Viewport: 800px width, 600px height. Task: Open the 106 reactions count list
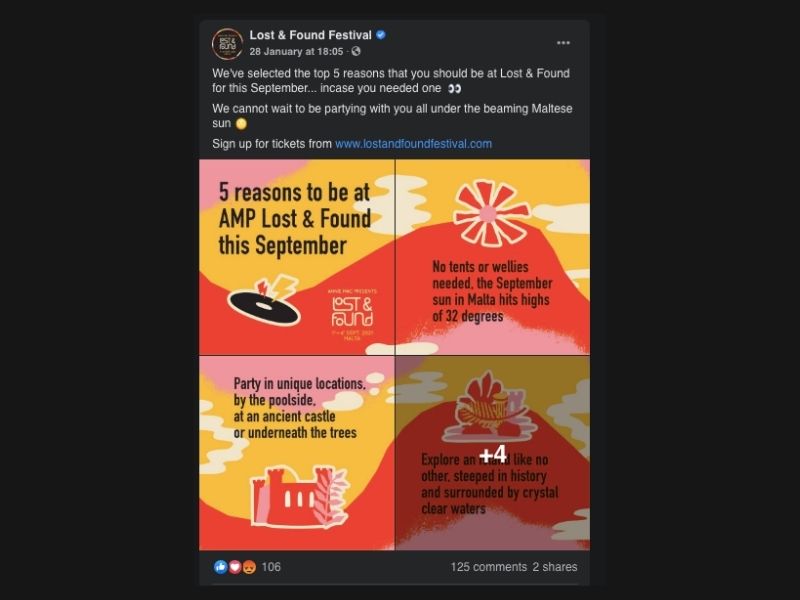(x=271, y=567)
